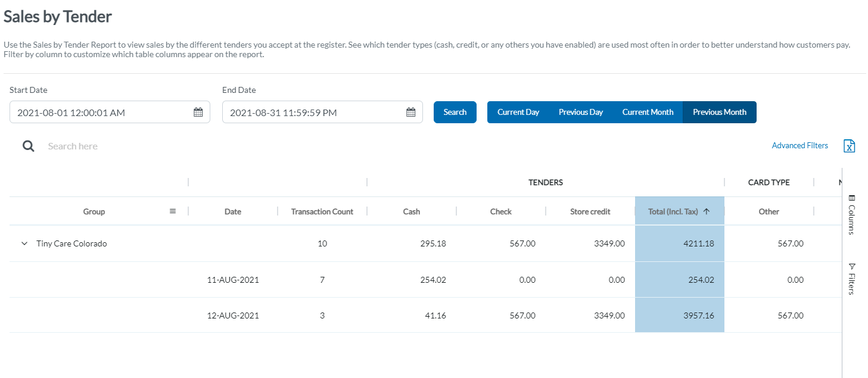Open the Filters side panel
The image size is (868, 378).
pos(851,279)
